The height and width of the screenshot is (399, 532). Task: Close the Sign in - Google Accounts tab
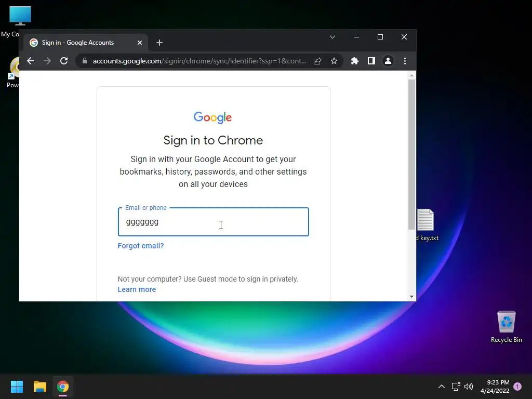[140, 43]
